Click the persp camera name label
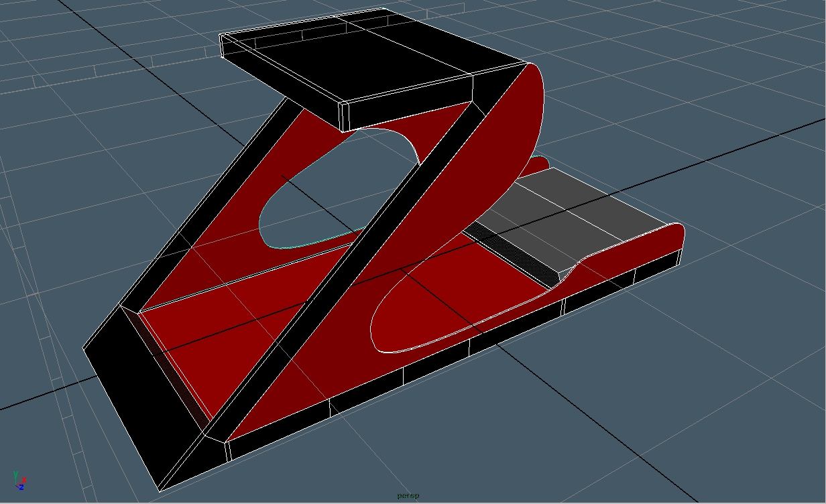The image size is (826, 504). click(408, 496)
